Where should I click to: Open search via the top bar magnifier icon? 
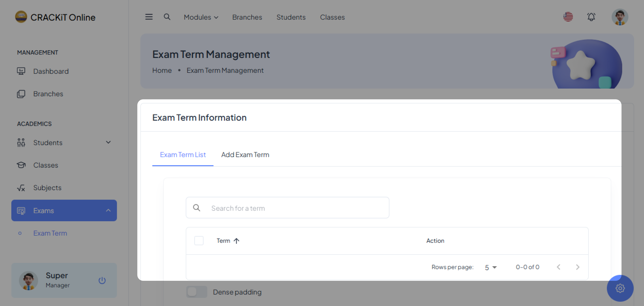pyautogui.click(x=167, y=17)
